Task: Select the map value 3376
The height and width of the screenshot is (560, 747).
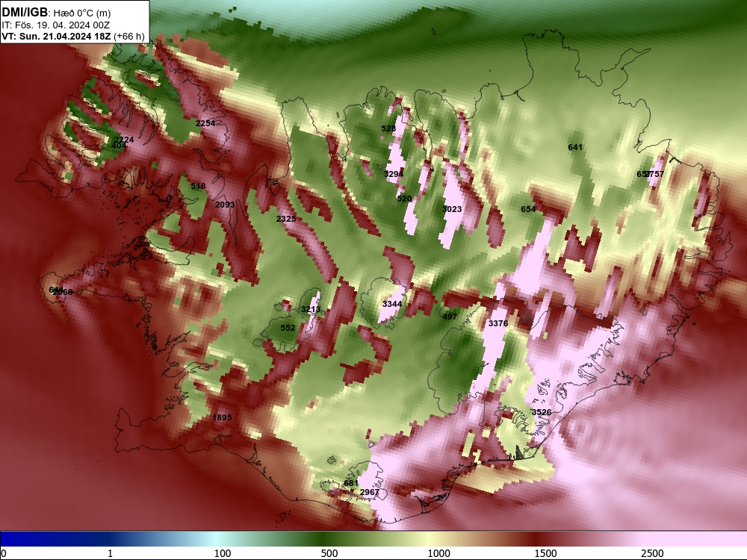Action: tap(498, 324)
